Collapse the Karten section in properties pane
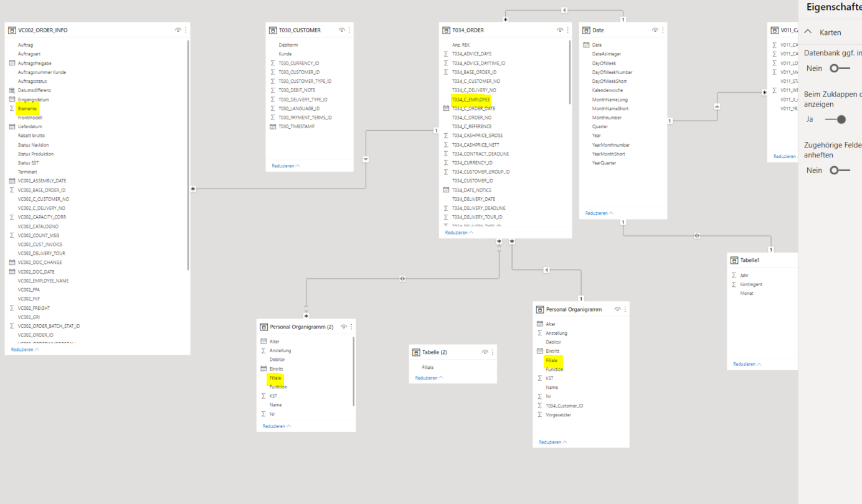This screenshot has height=504, width=862. [x=808, y=32]
